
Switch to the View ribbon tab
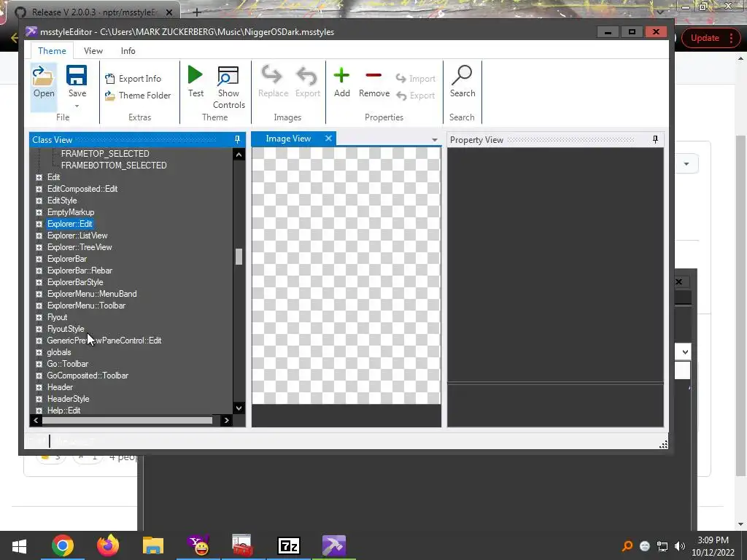[x=93, y=50]
